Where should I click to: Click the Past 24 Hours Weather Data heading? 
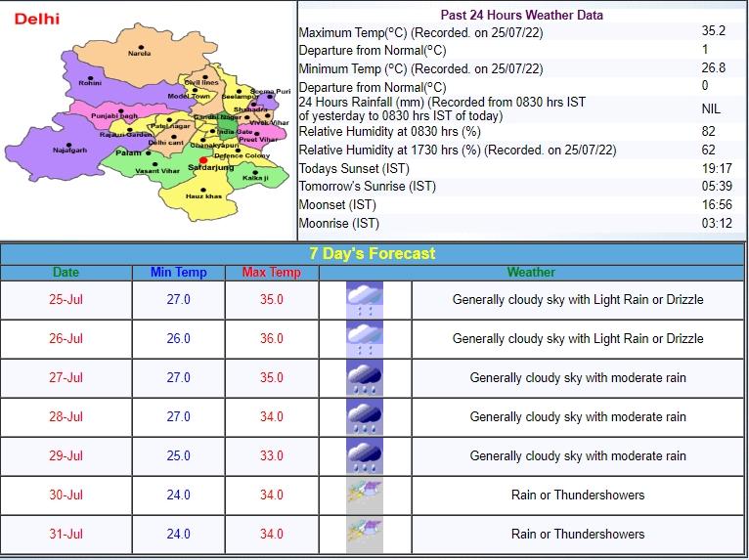click(x=521, y=15)
